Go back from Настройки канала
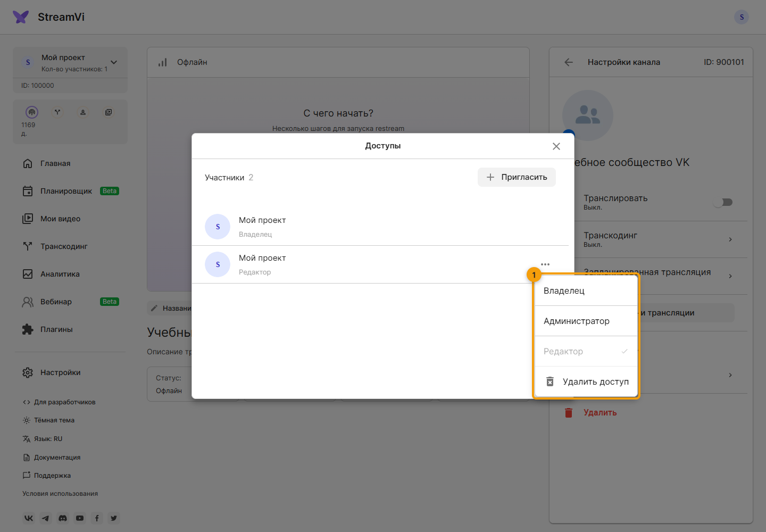The height and width of the screenshot is (532, 766). [x=569, y=62]
